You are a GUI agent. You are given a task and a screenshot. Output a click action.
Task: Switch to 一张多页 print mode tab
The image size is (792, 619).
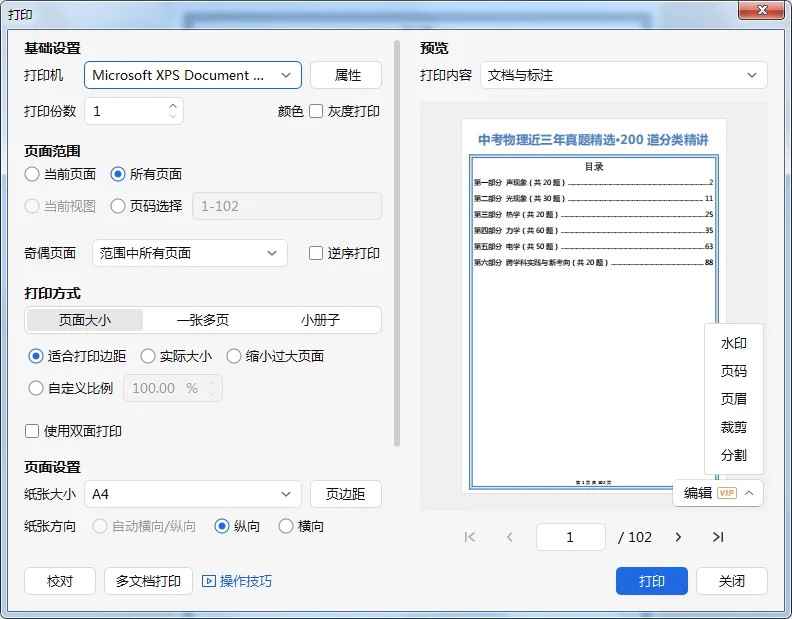(203, 320)
